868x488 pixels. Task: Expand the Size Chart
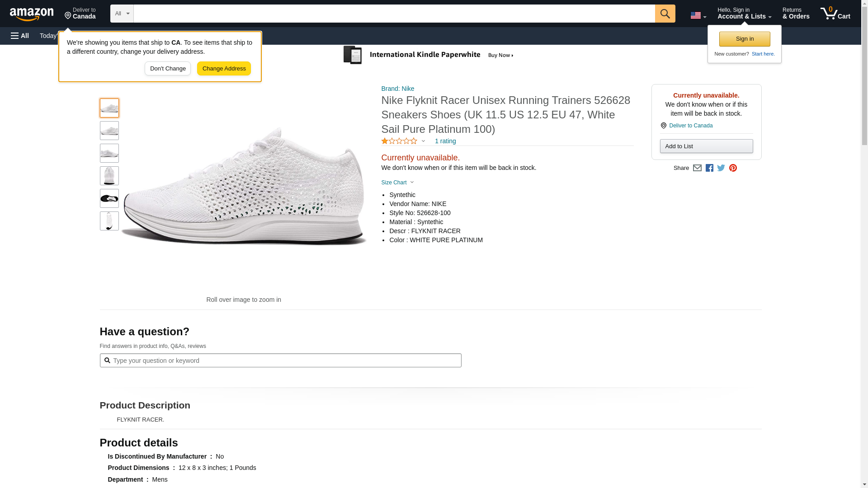[397, 183]
